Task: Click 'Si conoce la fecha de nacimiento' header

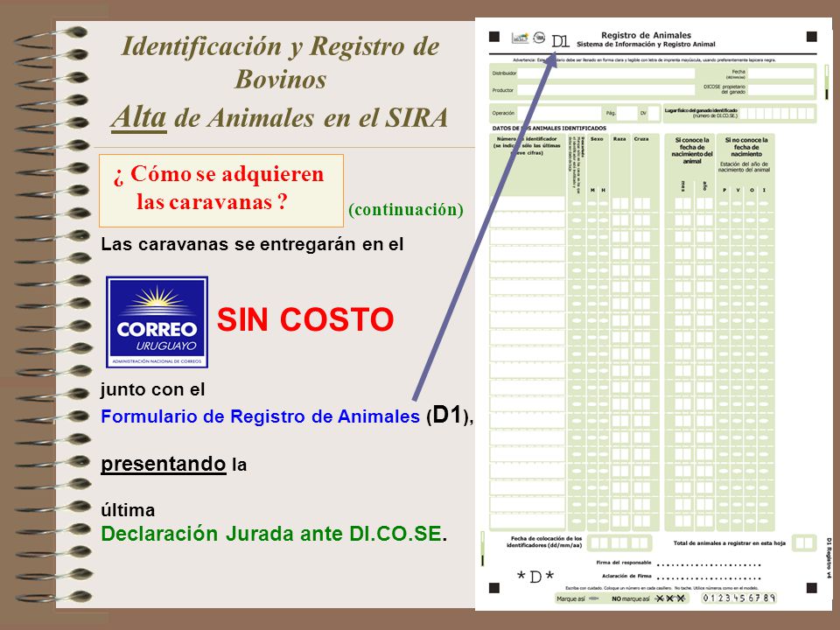Action: (691, 150)
